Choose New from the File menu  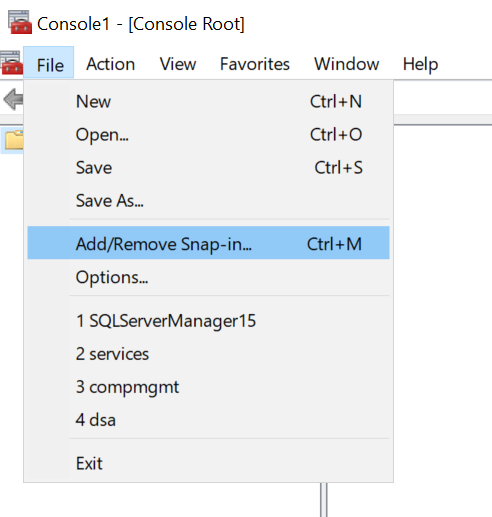[208, 101]
